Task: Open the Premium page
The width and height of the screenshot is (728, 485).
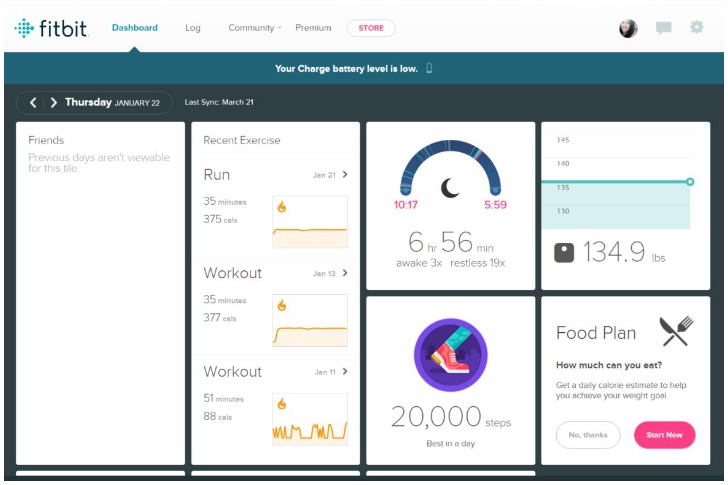Action: click(313, 28)
